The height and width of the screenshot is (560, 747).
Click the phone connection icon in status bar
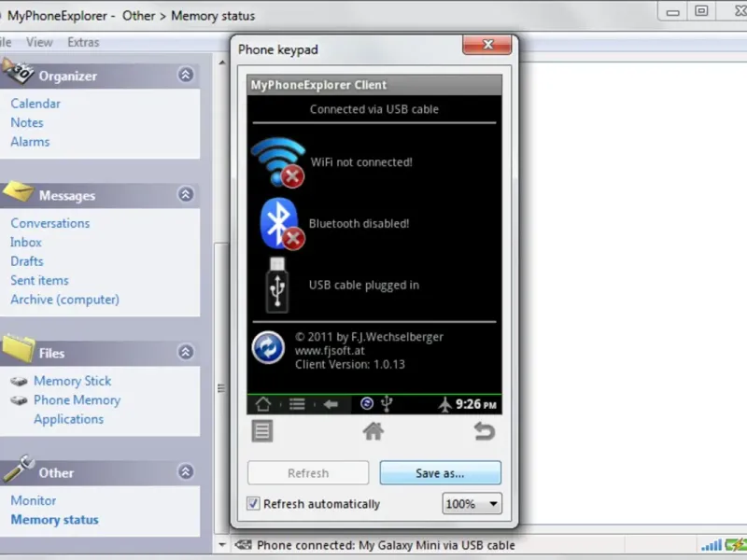[243, 545]
